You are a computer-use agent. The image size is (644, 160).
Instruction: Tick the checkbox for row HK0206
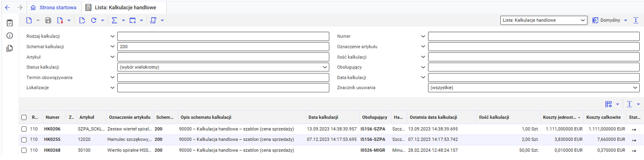[24, 128]
